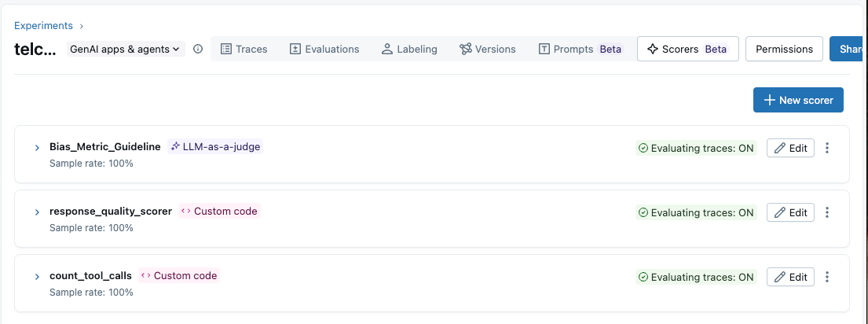Open kebab menu for count_tool_calls scorer
Image resolution: width=868 pixels, height=324 pixels.
pos(827,277)
